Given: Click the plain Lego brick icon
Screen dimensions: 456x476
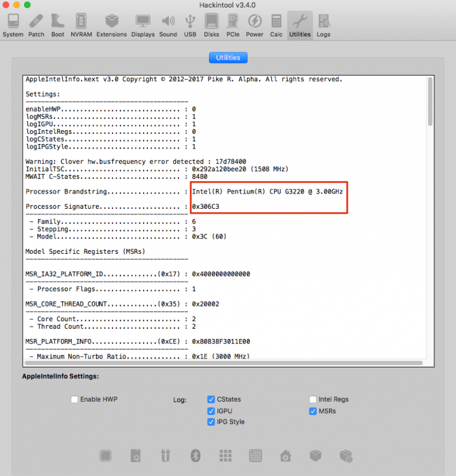Looking at the screenshot, I should click(x=316, y=456).
